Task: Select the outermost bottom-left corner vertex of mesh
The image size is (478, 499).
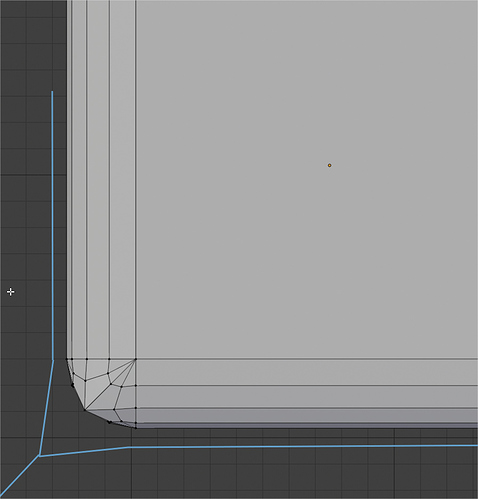Action: [85, 410]
